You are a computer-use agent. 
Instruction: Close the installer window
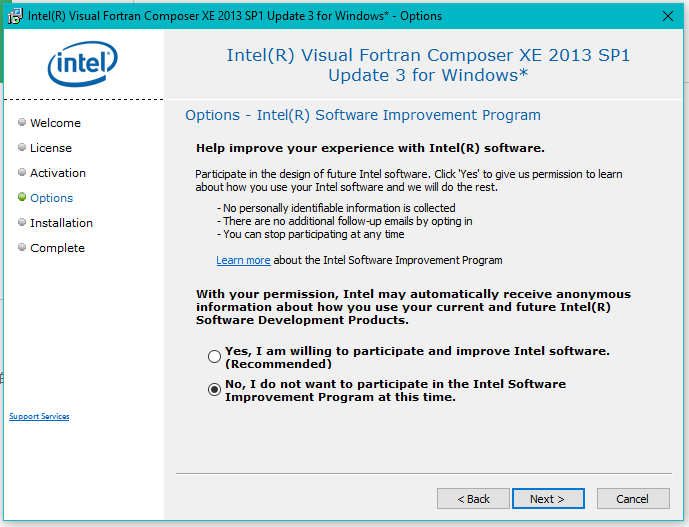[668, 16]
